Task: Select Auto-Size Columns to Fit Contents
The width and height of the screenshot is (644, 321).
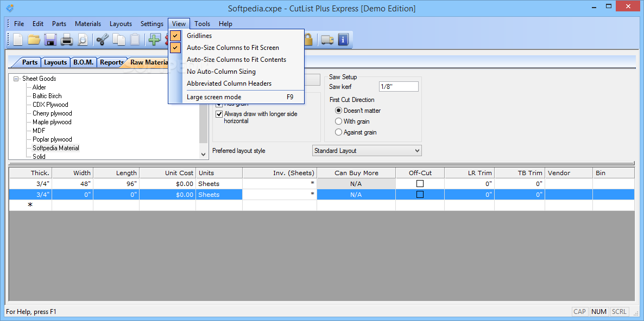Action: pos(236,60)
